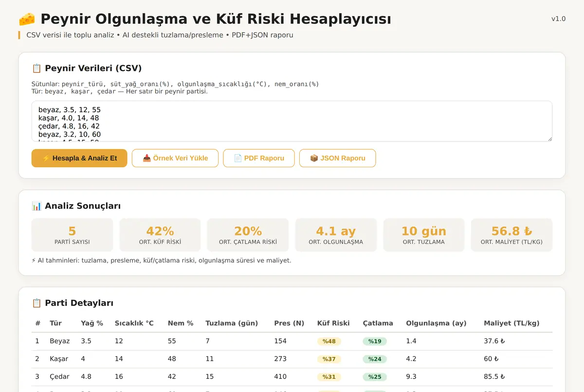This screenshot has height=392, width=584.
Task: Click the 9.3 maturation months value
Action: point(411,376)
